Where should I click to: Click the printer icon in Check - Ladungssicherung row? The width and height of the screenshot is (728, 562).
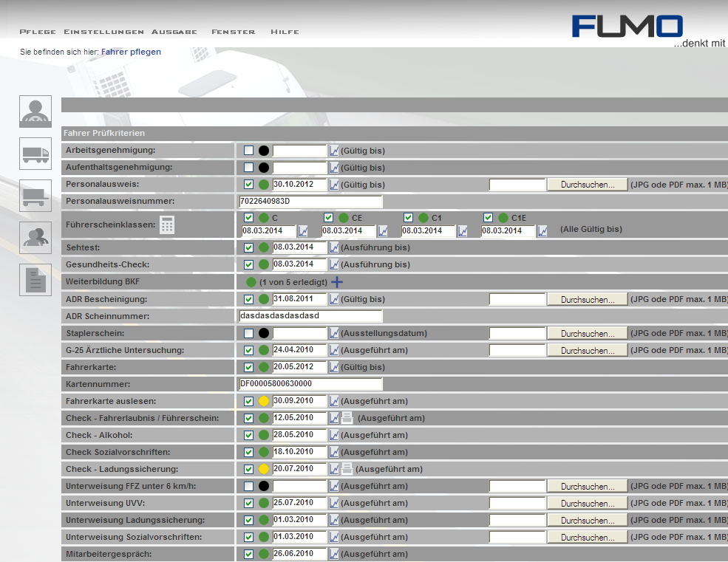click(x=346, y=469)
